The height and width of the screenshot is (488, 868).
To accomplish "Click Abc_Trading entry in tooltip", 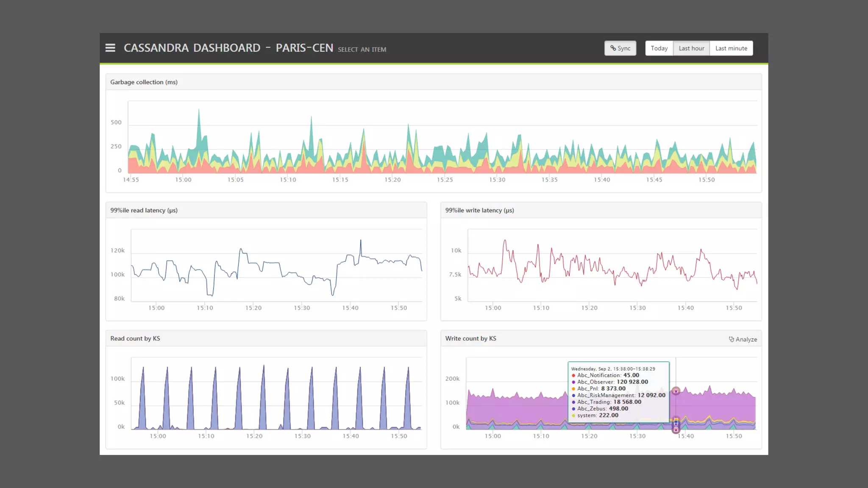I will point(606,402).
